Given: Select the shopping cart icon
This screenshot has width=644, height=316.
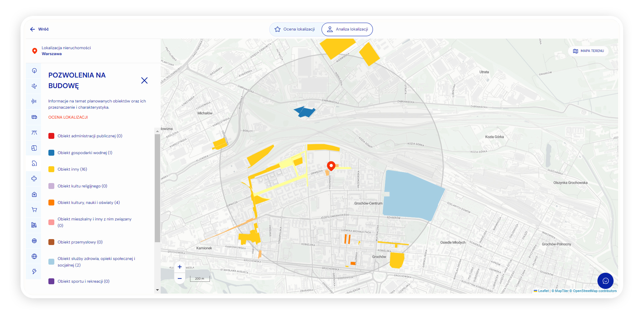Looking at the screenshot, I should [34, 210].
